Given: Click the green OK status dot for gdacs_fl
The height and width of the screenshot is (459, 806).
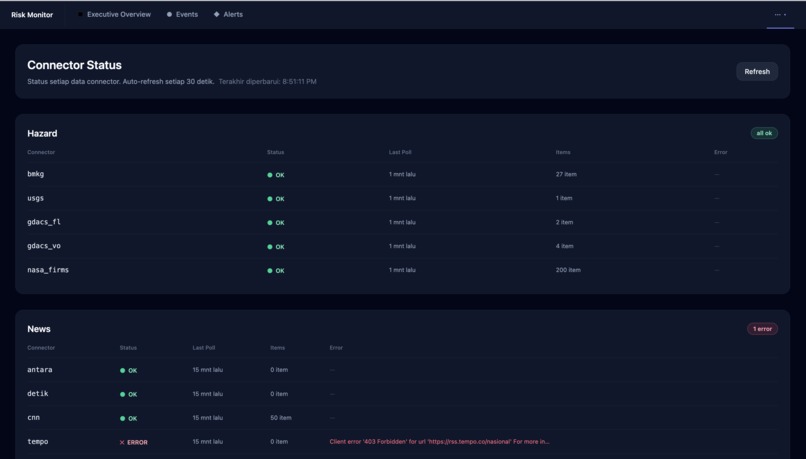Looking at the screenshot, I should [270, 223].
